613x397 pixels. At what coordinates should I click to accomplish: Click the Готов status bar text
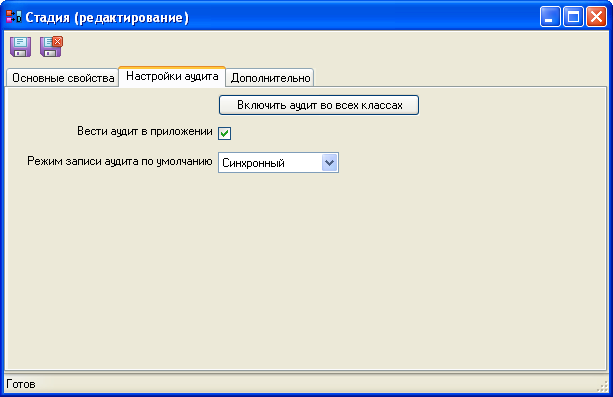[x=21, y=384]
